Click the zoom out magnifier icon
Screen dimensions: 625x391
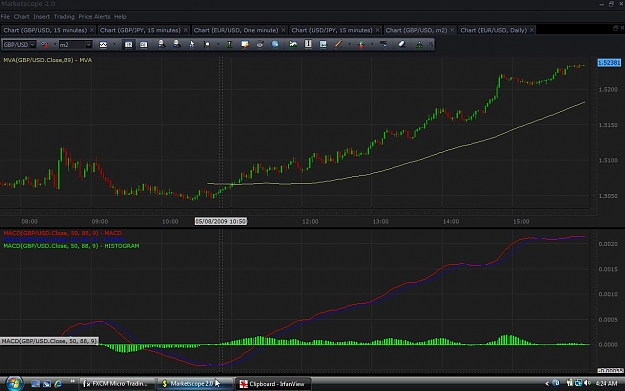pos(177,44)
